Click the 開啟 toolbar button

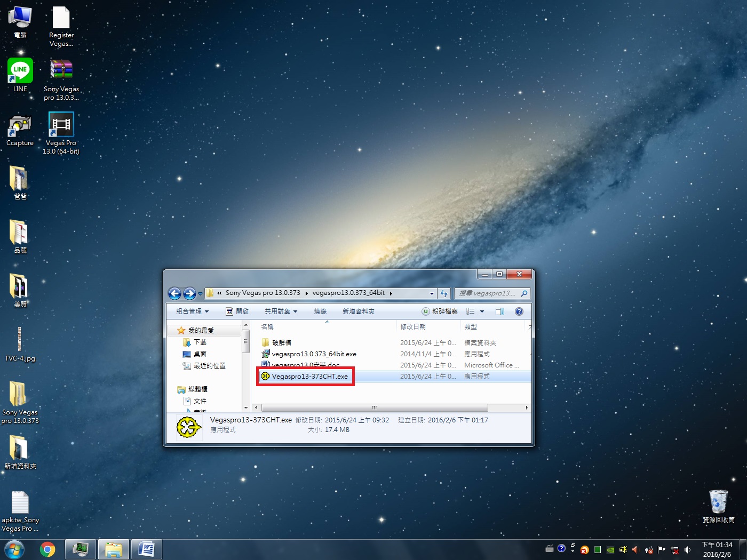pos(237,311)
